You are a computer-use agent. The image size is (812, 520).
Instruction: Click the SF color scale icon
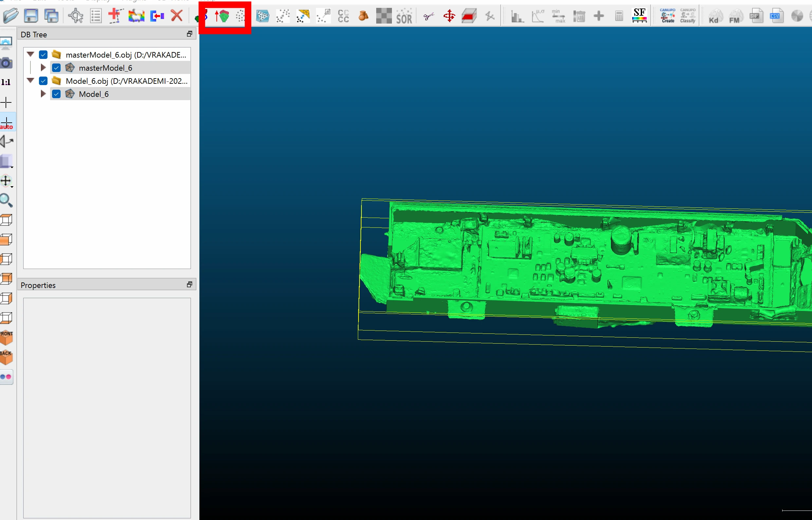point(639,15)
